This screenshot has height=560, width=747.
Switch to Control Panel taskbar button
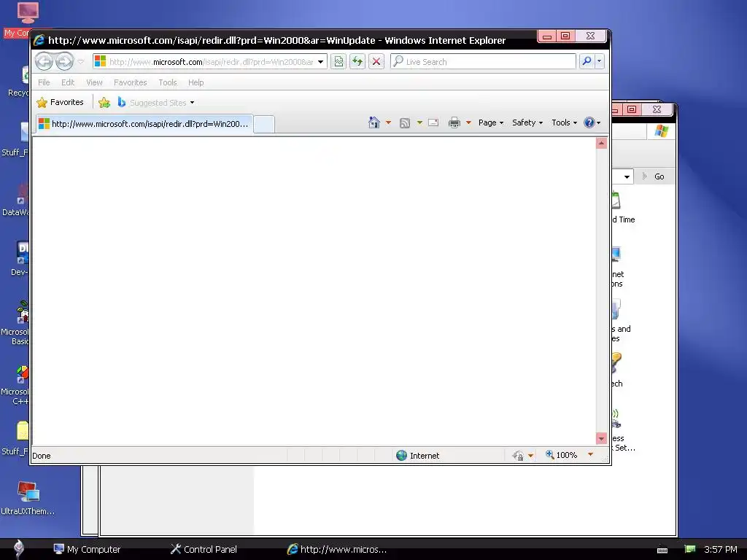[x=204, y=550]
